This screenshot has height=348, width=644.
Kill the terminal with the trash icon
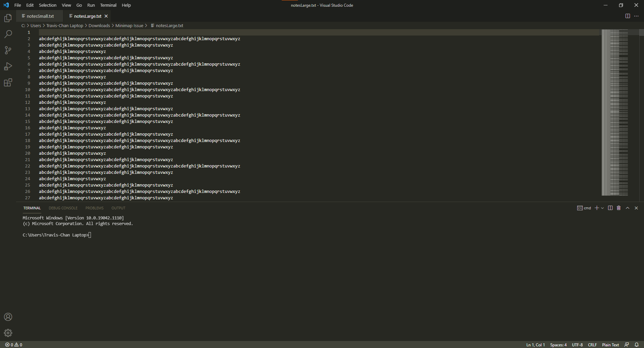coord(619,208)
